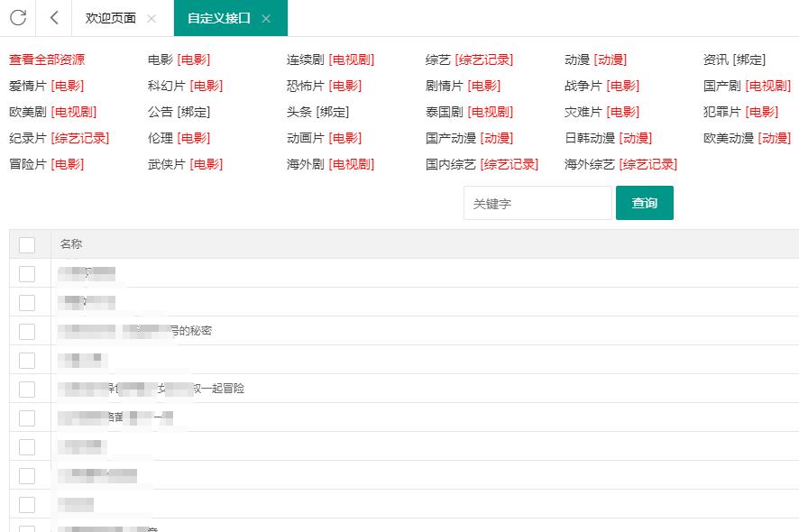
Task: Click the back arrow icon
Action: click(55, 18)
